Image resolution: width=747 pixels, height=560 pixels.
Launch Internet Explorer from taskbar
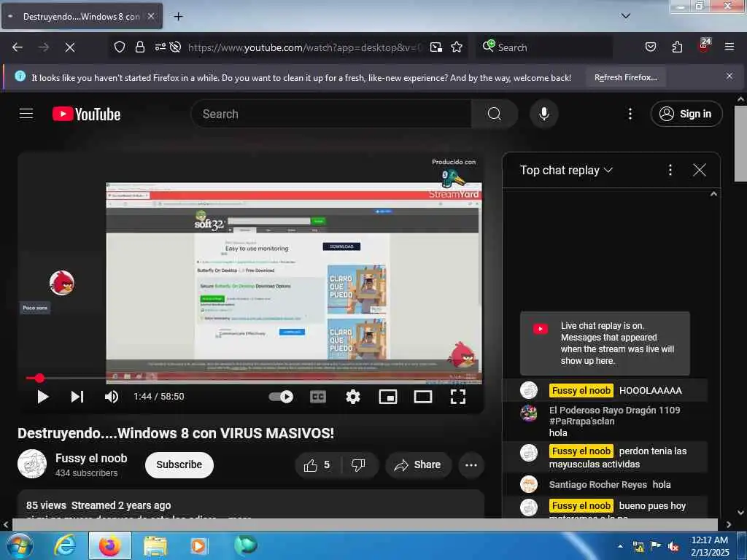tap(64, 545)
